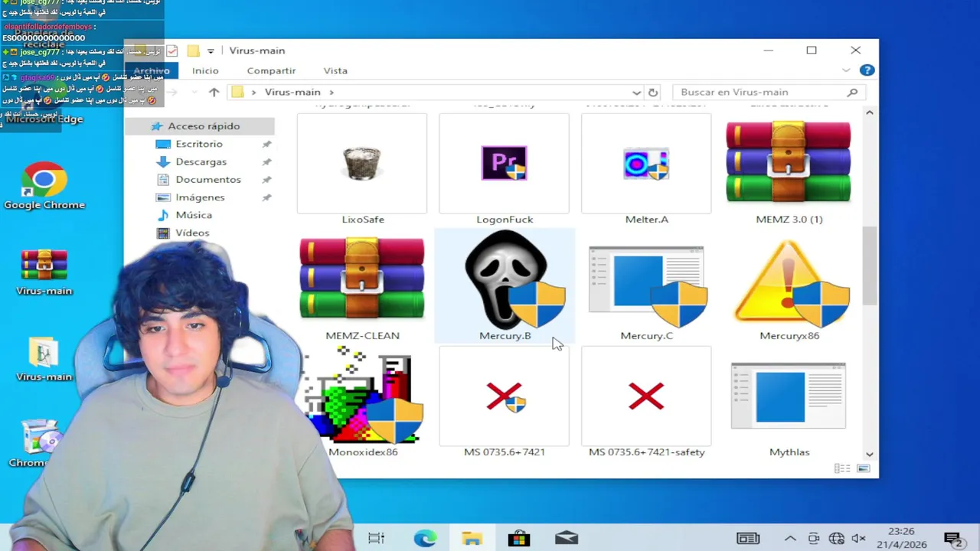
Task: Open the Vista ribbon tab
Action: (x=335, y=70)
